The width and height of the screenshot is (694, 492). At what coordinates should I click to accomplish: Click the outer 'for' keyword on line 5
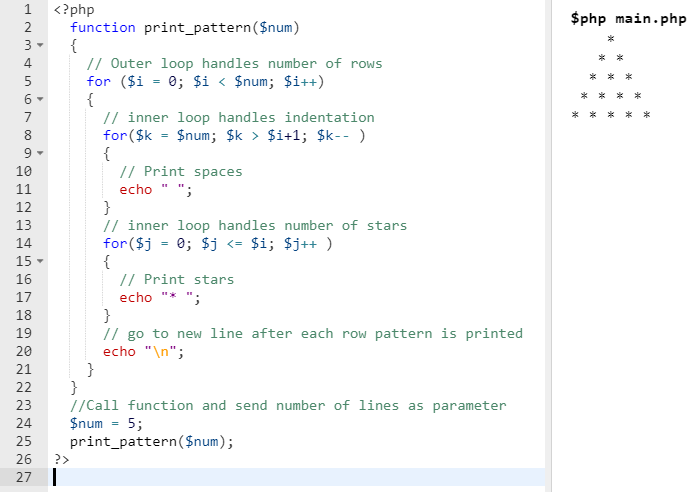[98, 81]
